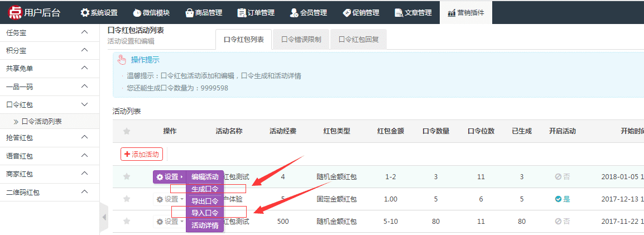The height and width of the screenshot is (235, 644).
Task: Toggle 开启活动 status showing 是
Action: 562,199
